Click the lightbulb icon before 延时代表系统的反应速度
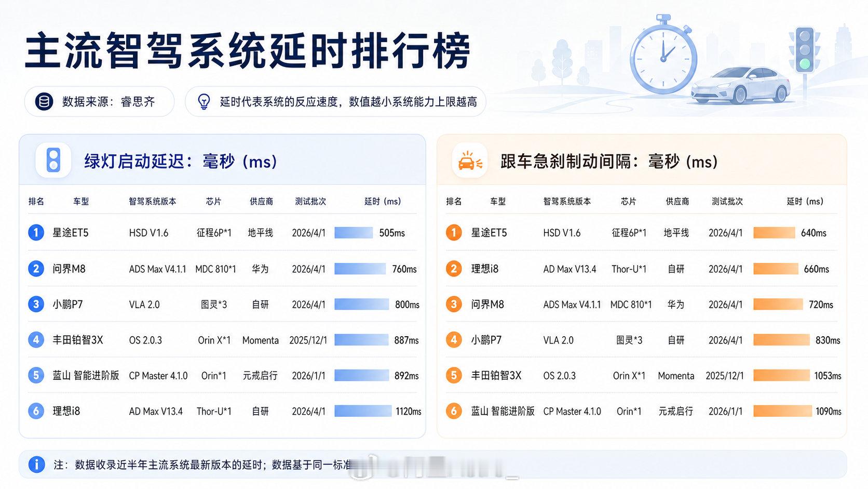The height and width of the screenshot is (489, 868). [x=204, y=101]
